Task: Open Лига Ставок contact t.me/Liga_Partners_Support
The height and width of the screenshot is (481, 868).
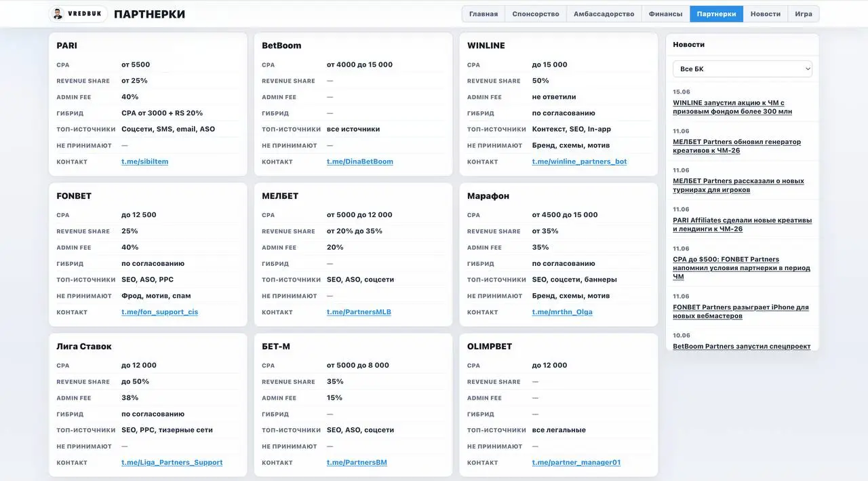Action: pyautogui.click(x=172, y=463)
